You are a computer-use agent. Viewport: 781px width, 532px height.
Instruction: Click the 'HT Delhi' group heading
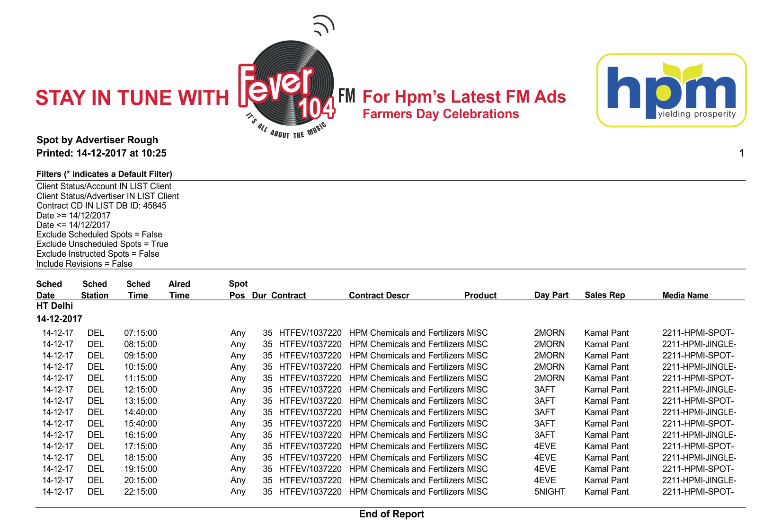click(x=55, y=306)
